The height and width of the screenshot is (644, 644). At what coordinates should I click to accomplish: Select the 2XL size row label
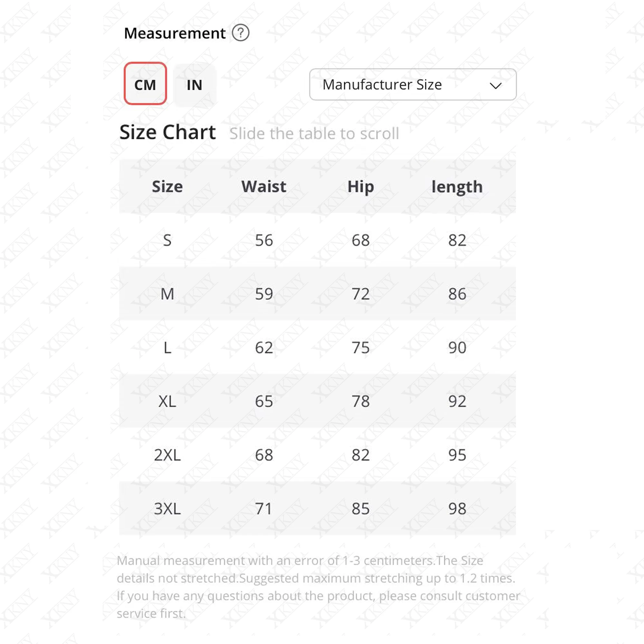click(167, 455)
